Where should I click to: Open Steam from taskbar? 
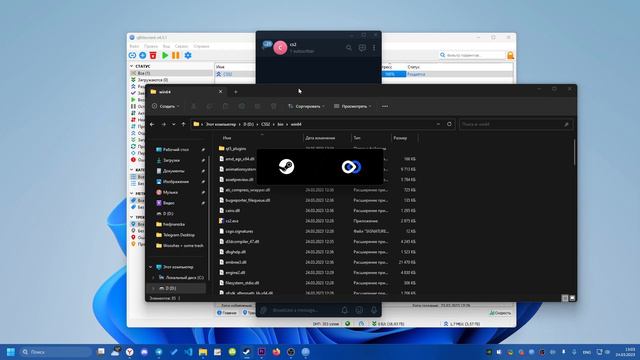pos(247,352)
